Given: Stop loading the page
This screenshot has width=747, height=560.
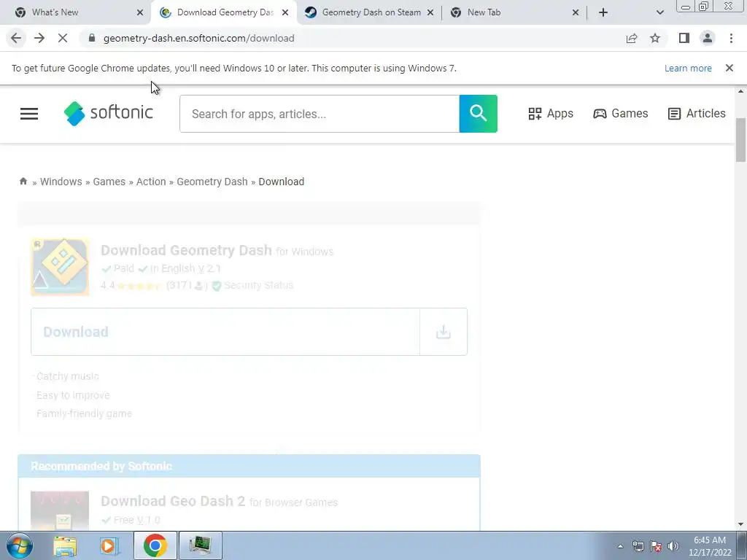Looking at the screenshot, I should [x=63, y=38].
